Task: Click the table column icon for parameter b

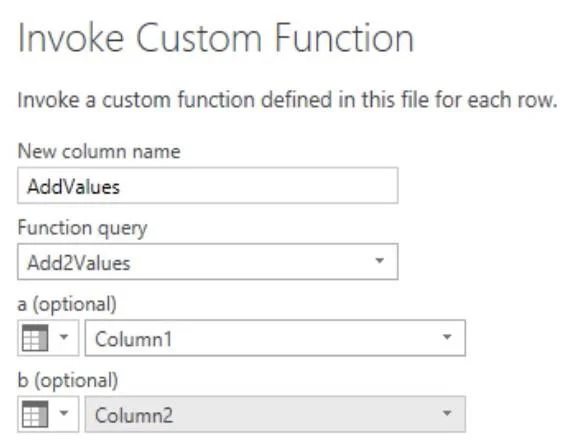Action: tap(35, 414)
